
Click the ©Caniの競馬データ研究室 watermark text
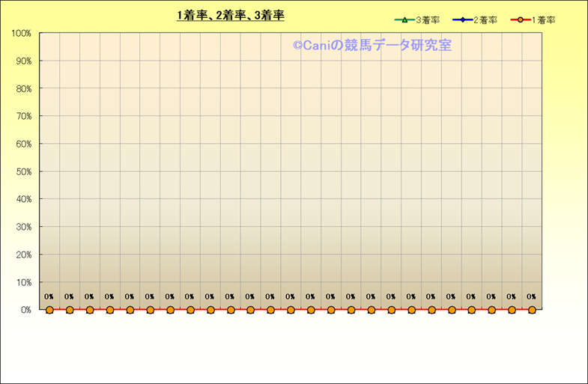coord(372,46)
